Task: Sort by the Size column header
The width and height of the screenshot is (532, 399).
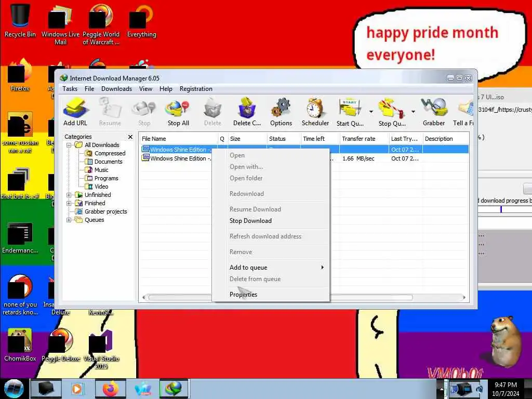Action: (247, 139)
